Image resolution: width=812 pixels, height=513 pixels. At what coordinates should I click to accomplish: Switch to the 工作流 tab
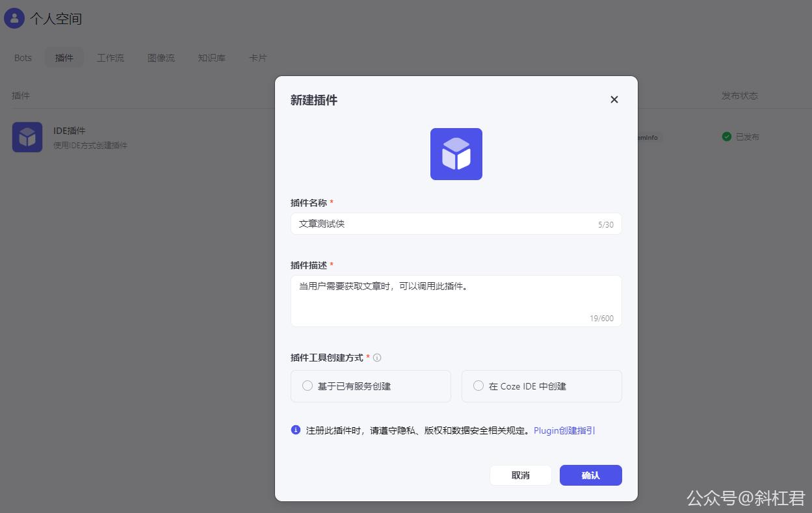point(111,58)
